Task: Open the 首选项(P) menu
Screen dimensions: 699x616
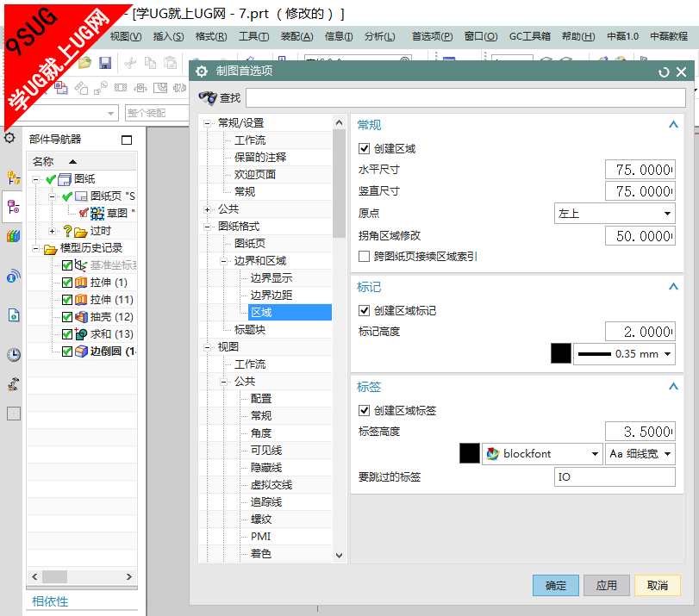Action: 432,36
